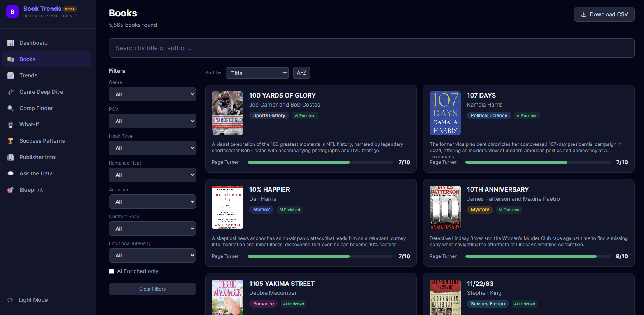The height and width of the screenshot is (315, 644).
Task: Click the What-If icon
Action: click(x=10, y=124)
